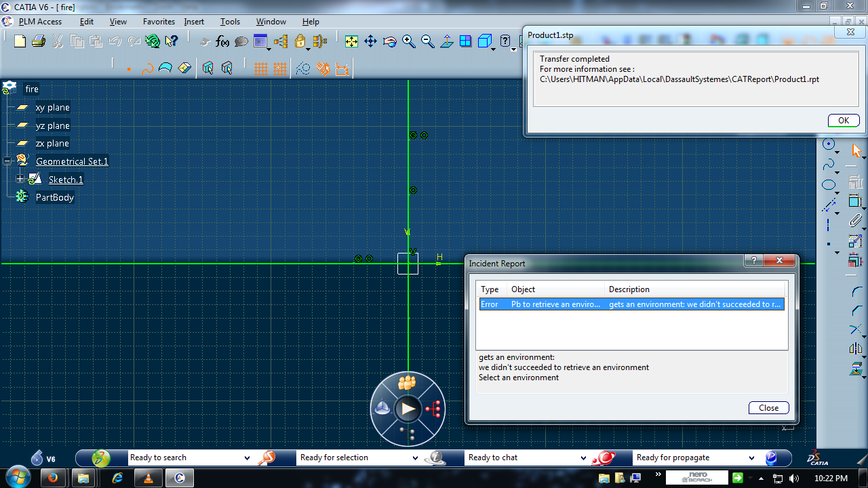The width and height of the screenshot is (868, 488).
Task: Click the Incident Report help question button
Action: 753,261
